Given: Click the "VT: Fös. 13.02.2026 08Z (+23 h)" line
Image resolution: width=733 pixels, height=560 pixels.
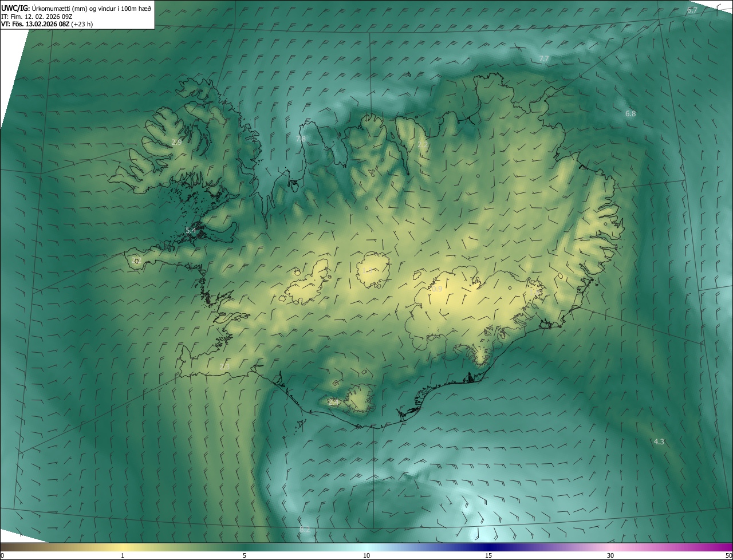Looking at the screenshot, I should point(47,24).
